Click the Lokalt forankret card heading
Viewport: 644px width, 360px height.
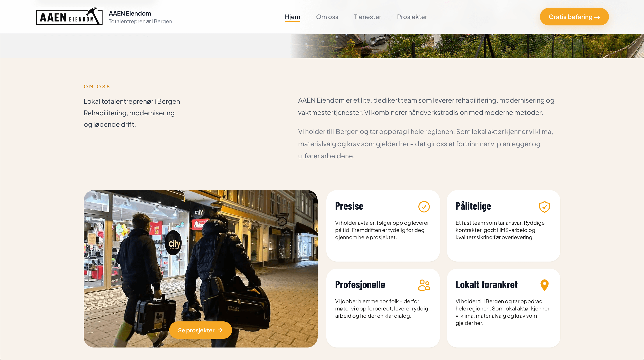tap(487, 285)
